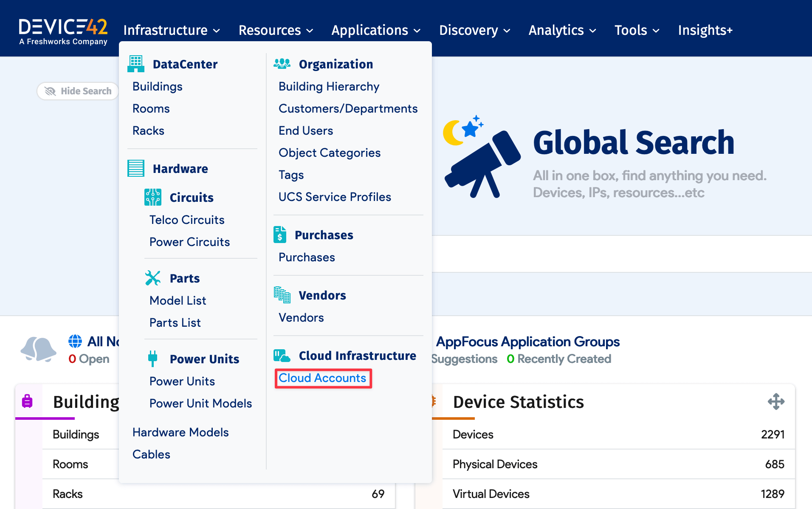The height and width of the screenshot is (509, 812).
Task: Click the Cloud Infrastructure icon
Action: click(282, 356)
